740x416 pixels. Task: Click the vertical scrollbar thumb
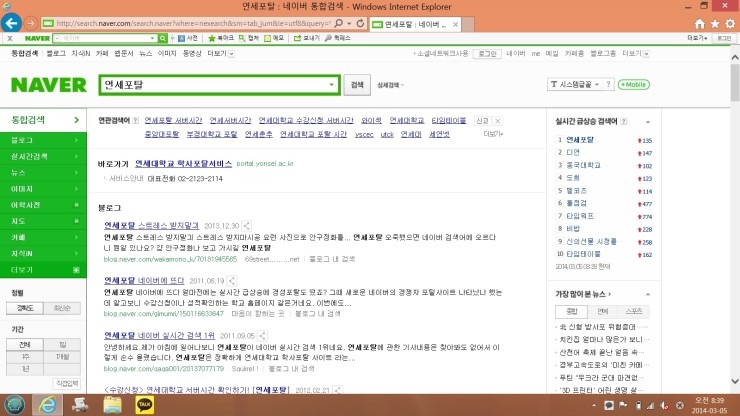click(x=734, y=82)
